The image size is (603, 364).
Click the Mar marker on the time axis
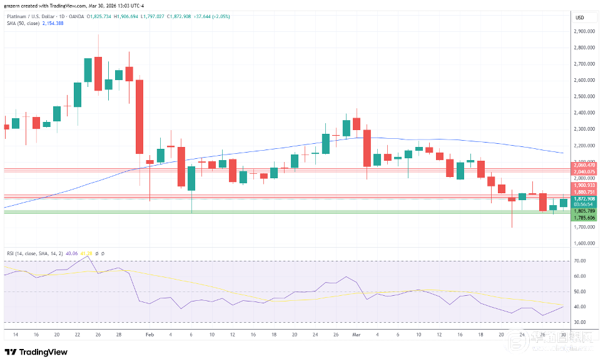[x=357, y=335]
